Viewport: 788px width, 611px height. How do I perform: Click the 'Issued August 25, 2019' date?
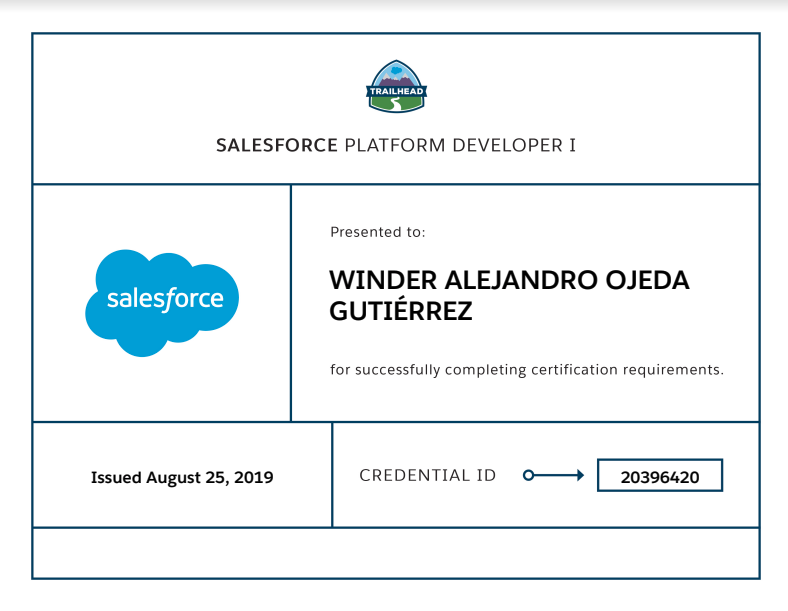[x=182, y=477]
